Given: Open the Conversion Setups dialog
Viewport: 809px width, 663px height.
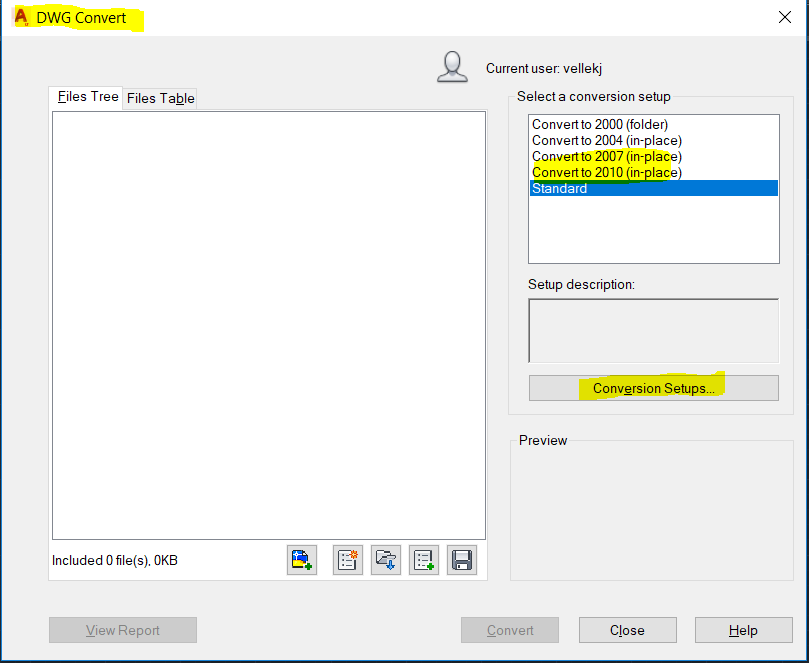Looking at the screenshot, I should click(653, 388).
